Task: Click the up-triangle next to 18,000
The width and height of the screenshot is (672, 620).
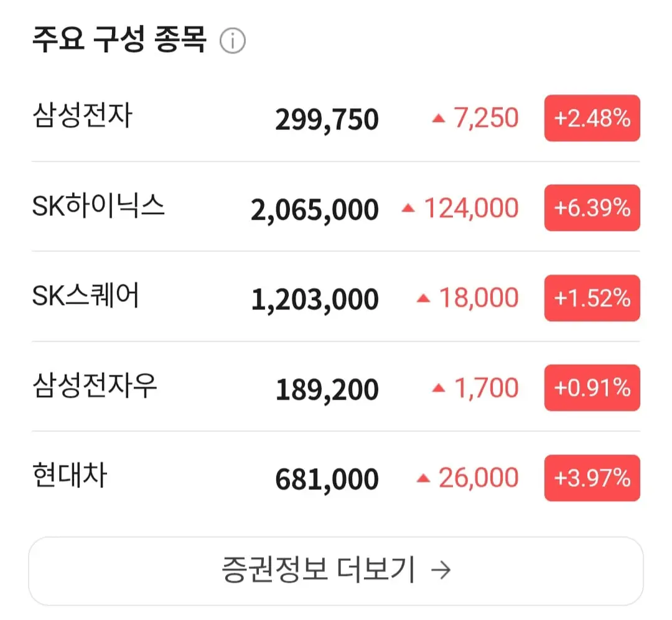Action: (x=424, y=298)
